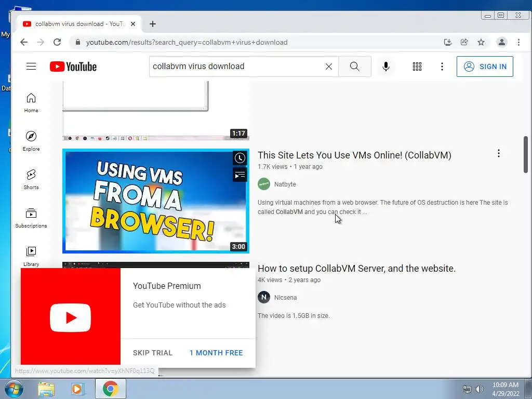
Task: Close the collabvm virus download tab
Action: click(133, 24)
